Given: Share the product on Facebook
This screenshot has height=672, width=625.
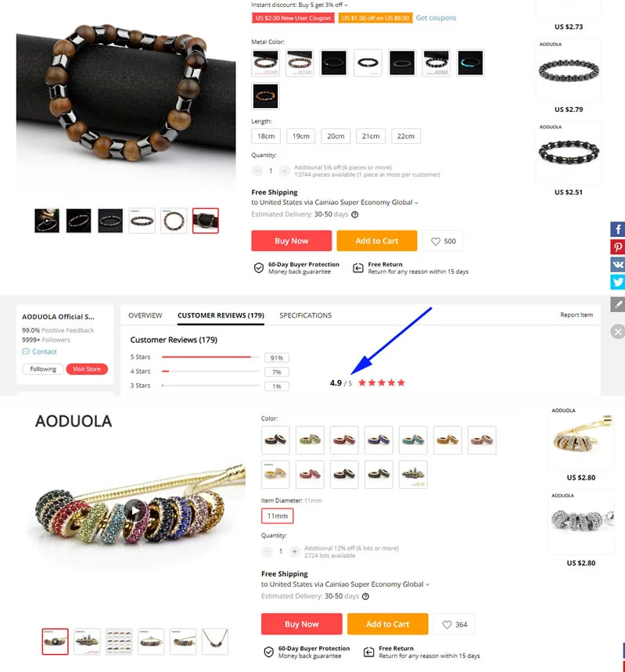Looking at the screenshot, I should (x=618, y=229).
